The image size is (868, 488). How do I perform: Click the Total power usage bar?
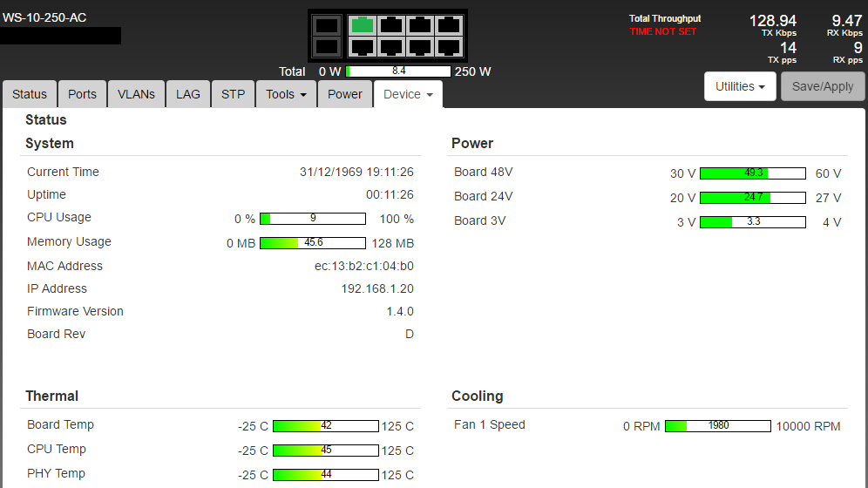(x=398, y=71)
